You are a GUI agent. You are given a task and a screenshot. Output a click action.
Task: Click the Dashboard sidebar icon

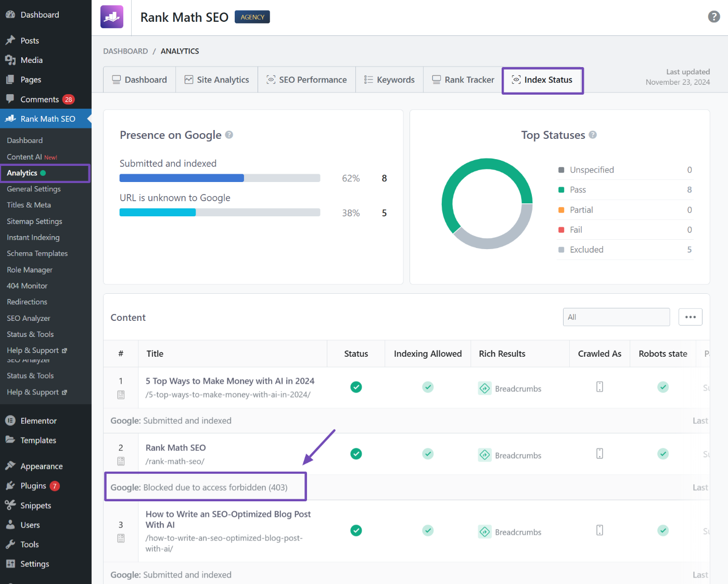click(10, 15)
